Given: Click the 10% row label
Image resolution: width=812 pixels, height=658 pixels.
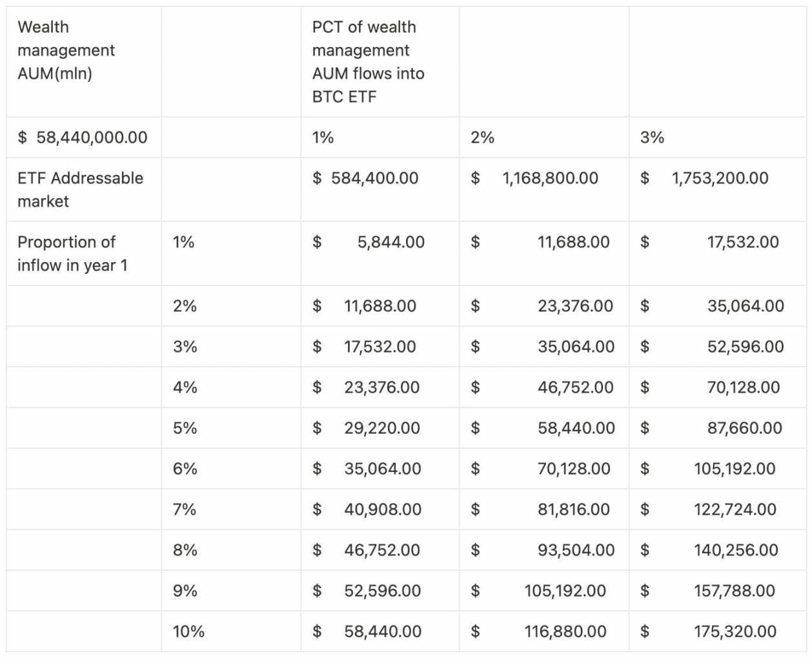Looking at the screenshot, I should pos(188,632).
